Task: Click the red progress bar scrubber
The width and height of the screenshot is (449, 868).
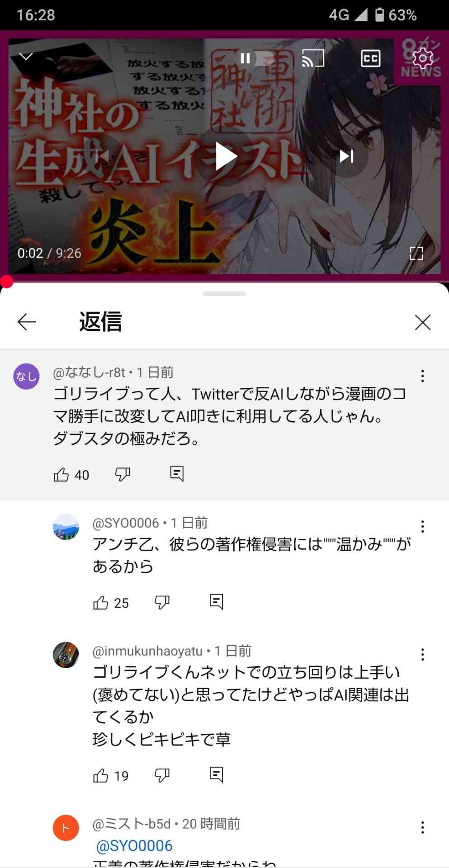Action: 6,281
